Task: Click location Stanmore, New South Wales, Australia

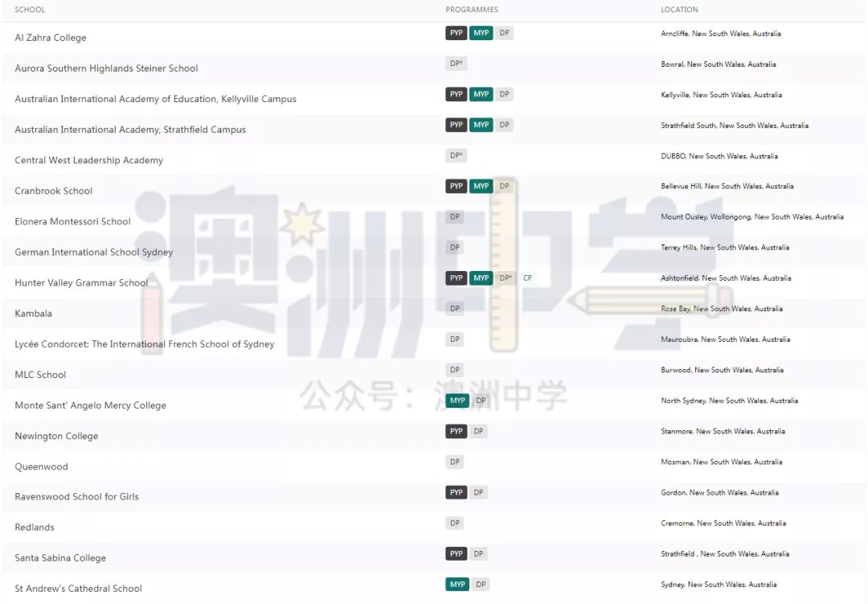Action: click(723, 431)
